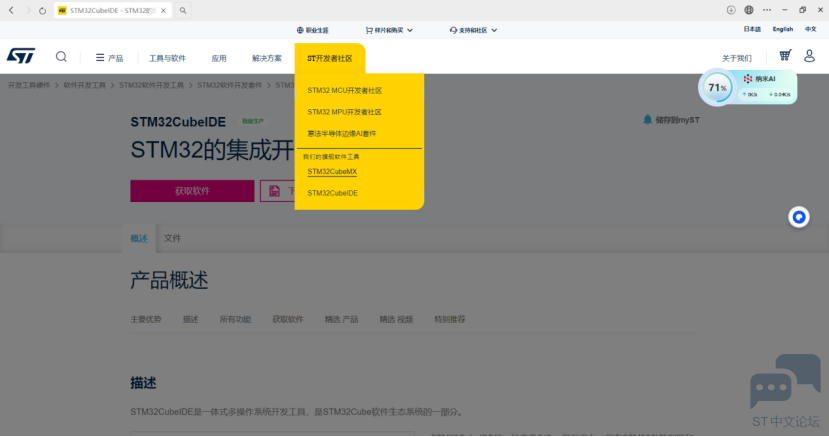Click the 获取软件 button
This screenshot has width=829, height=437.
[192, 191]
